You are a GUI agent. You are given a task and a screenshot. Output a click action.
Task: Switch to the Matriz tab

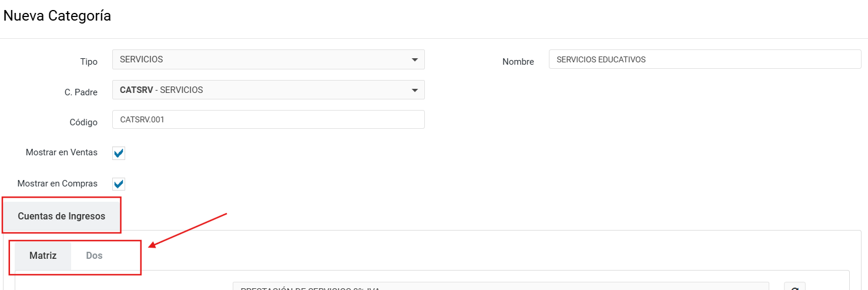pos(43,256)
